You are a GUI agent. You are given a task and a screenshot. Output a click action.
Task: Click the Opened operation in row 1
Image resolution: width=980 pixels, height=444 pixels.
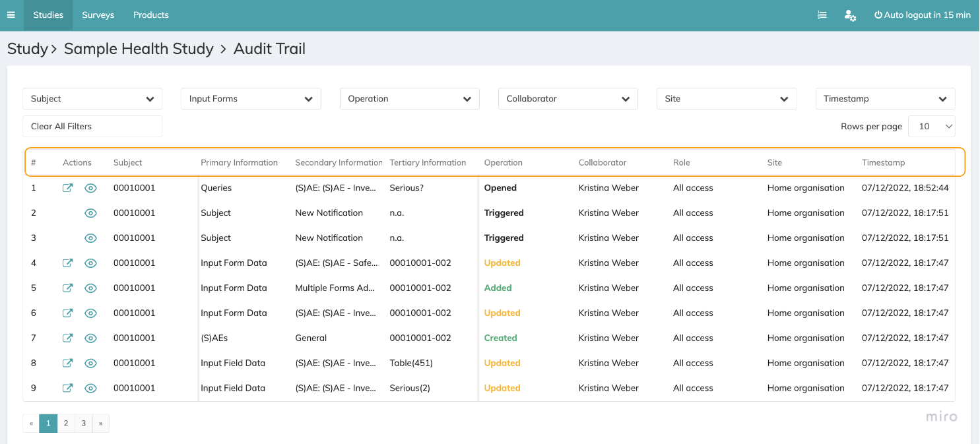click(x=500, y=188)
